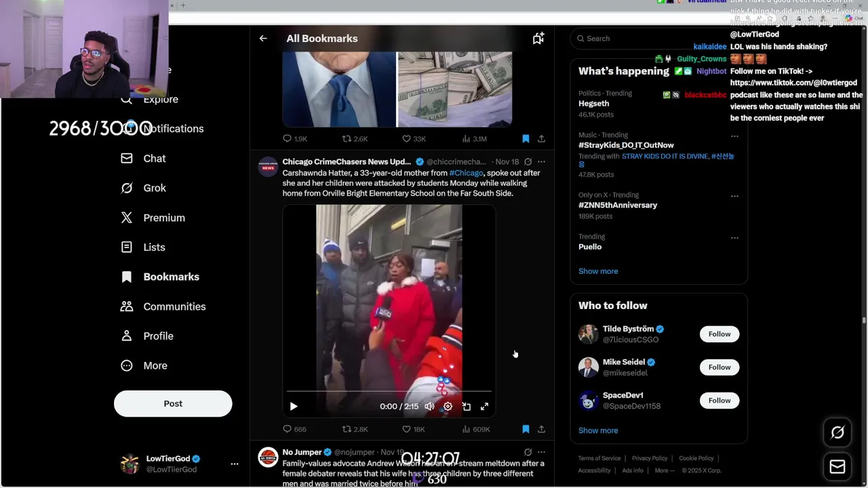Repost the post with 2.6K reposts
868x488 pixels.
pyautogui.click(x=355, y=139)
